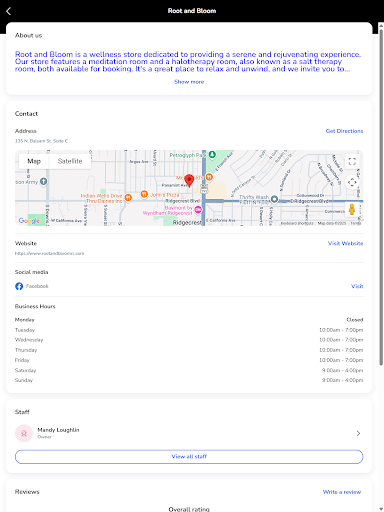This screenshot has width=384, height=512.
Task: Click the red location pin on map
Action: point(189,180)
